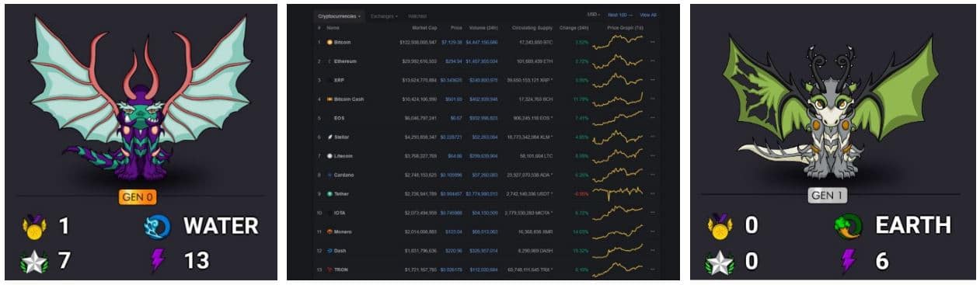The image size is (980, 285).
Task: Open the more options dots in Ethereum row
Action: pos(653,61)
